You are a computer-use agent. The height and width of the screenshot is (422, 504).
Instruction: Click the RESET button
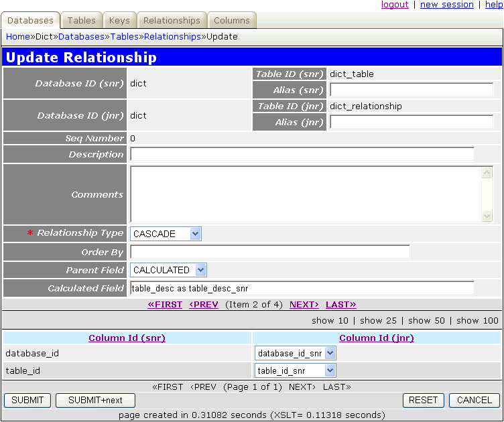(424, 400)
